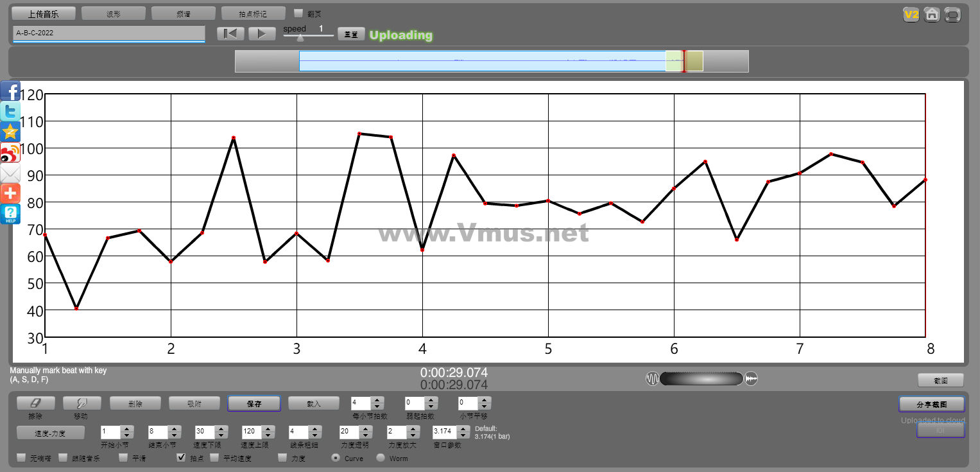
Task: Go to the home page icon
Action: point(932,15)
